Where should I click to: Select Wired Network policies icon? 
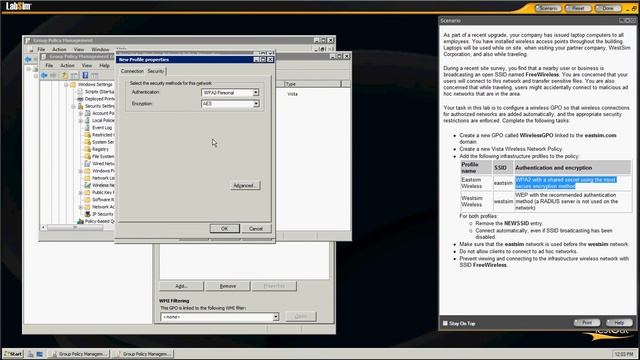click(x=87, y=164)
